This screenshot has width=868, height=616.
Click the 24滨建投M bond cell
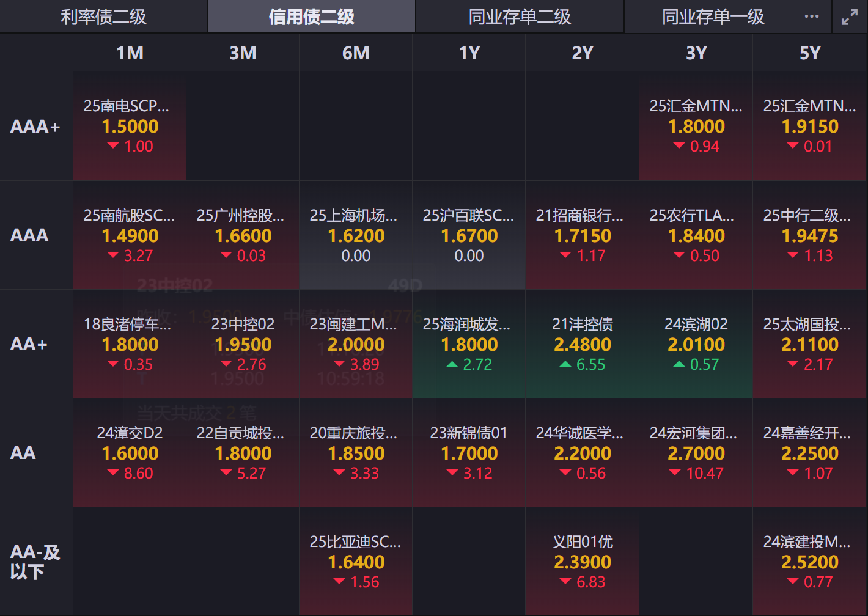809,561
